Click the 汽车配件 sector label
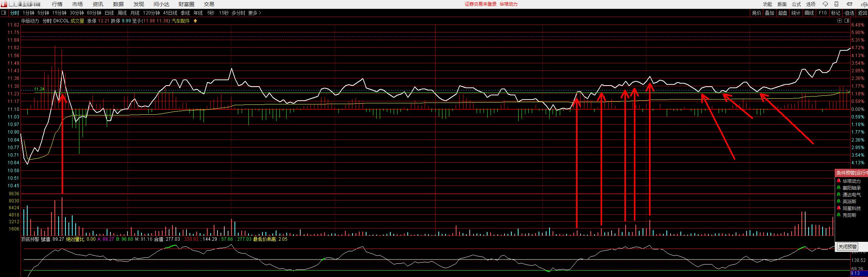868x277 pixels. [181, 21]
